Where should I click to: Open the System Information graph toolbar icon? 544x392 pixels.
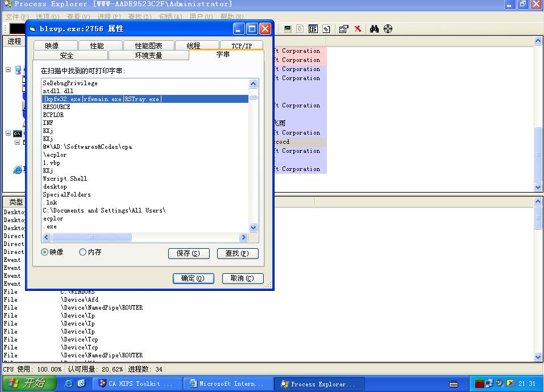tap(287, 29)
